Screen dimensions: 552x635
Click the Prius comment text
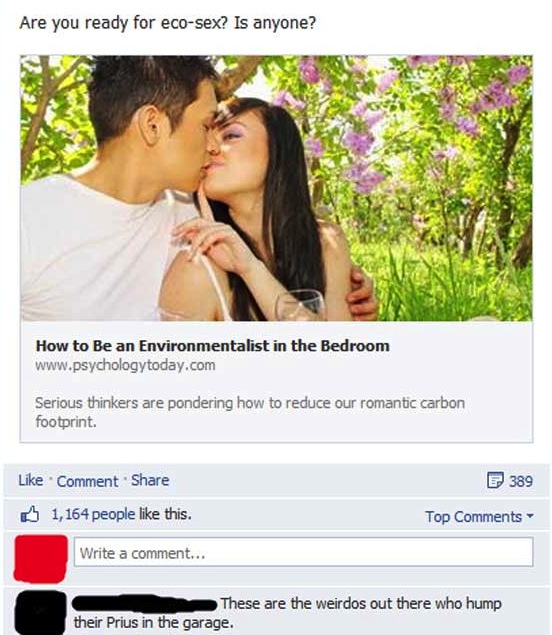coord(287,613)
